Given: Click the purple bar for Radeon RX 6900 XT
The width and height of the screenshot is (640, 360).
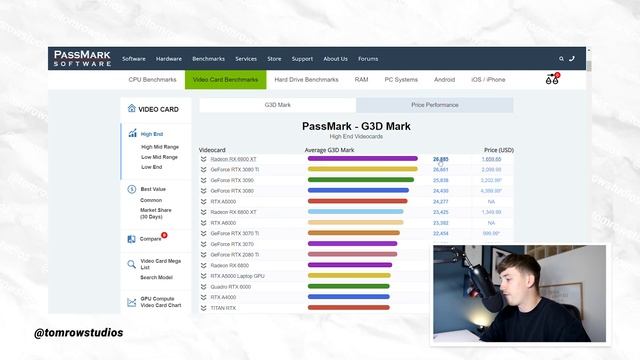Looking at the screenshot, I should [362, 158].
